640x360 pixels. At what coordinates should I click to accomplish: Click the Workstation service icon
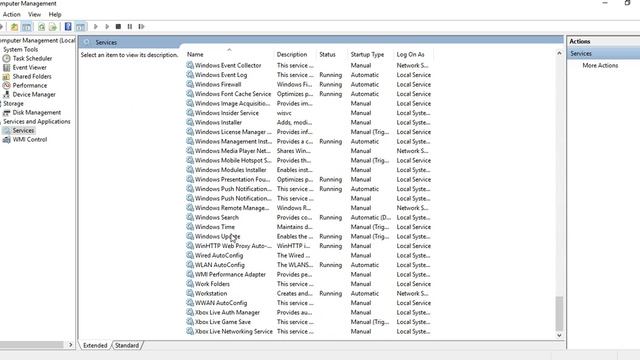(190, 293)
